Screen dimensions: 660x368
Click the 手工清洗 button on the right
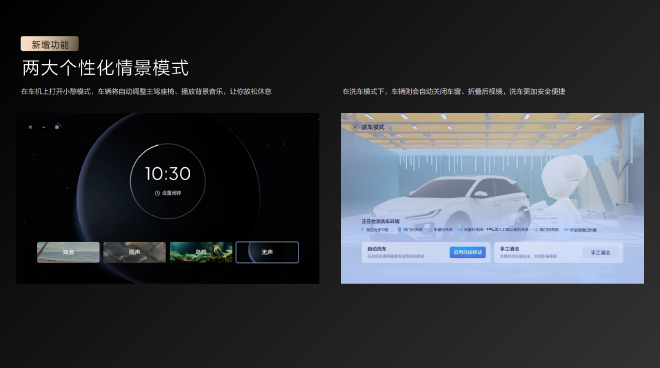600,253
